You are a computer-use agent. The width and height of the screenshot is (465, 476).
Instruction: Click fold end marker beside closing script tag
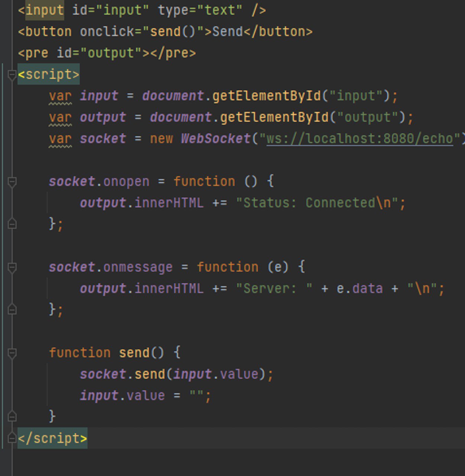point(12,438)
